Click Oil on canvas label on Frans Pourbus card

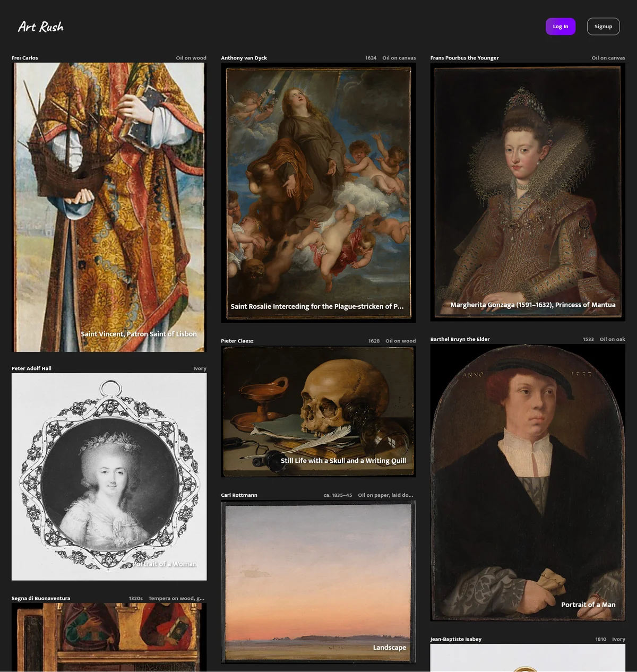tap(608, 58)
